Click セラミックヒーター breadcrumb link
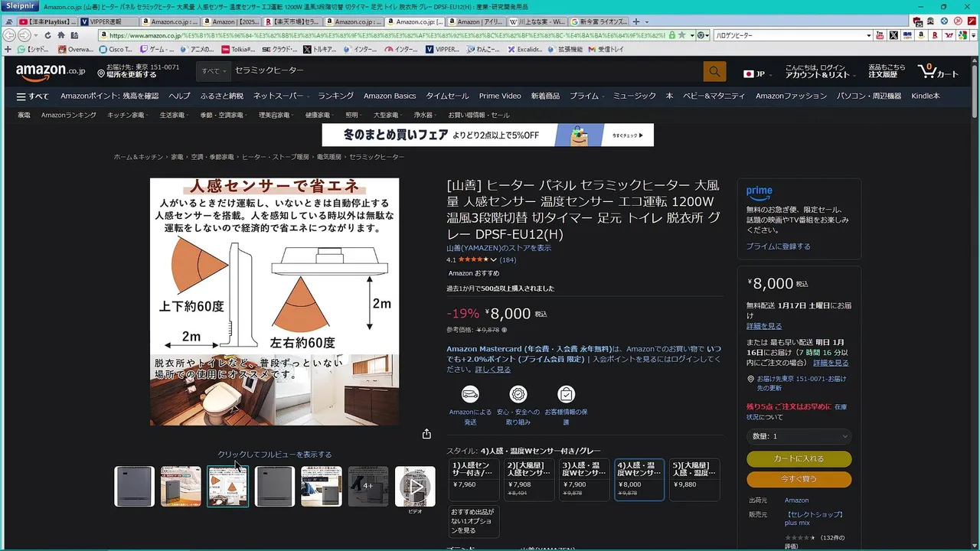 coord(377,157)
